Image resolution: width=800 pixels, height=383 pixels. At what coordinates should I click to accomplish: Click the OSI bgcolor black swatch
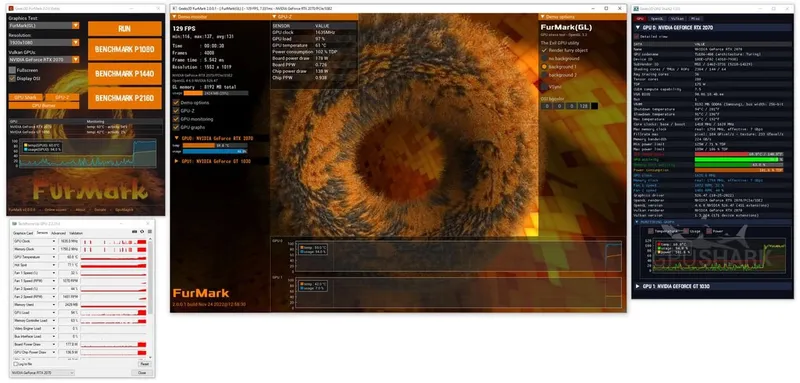594,106
